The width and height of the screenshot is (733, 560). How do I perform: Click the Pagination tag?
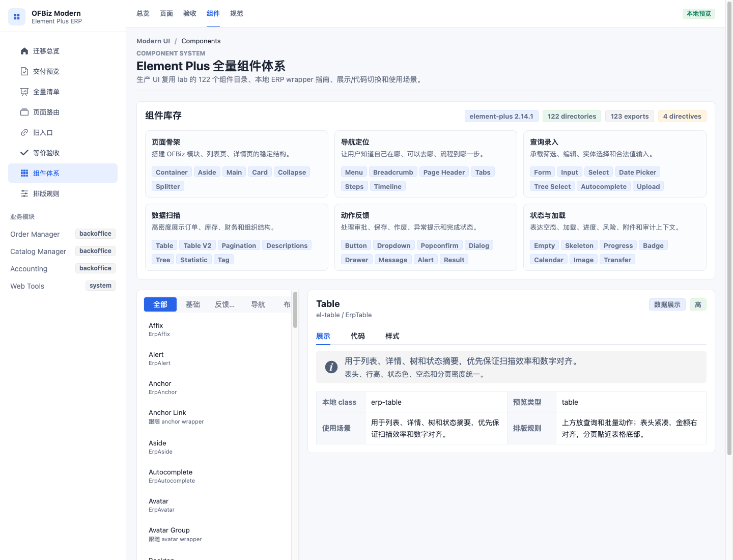click(x=239, y=245)
